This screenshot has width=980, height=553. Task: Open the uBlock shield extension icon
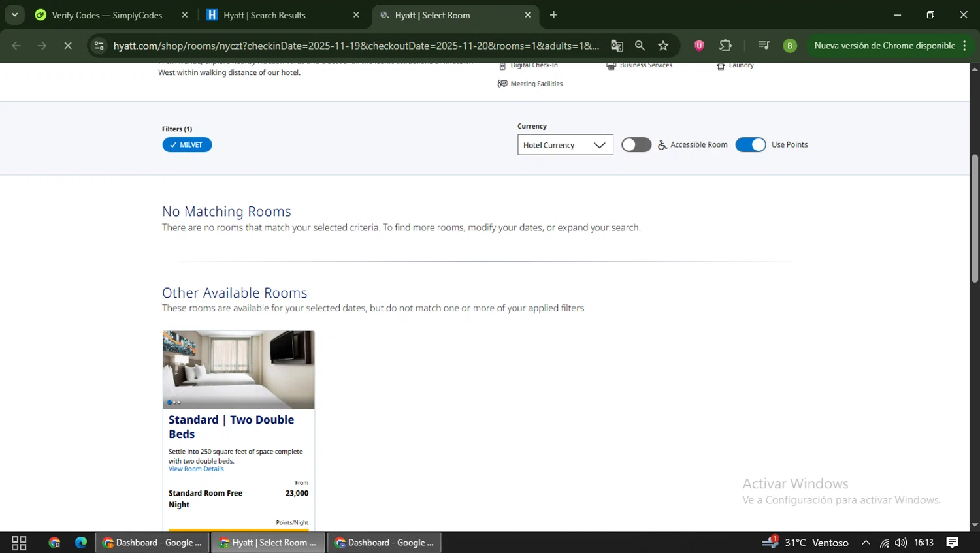pyautogui.click(x=699, y=46)
